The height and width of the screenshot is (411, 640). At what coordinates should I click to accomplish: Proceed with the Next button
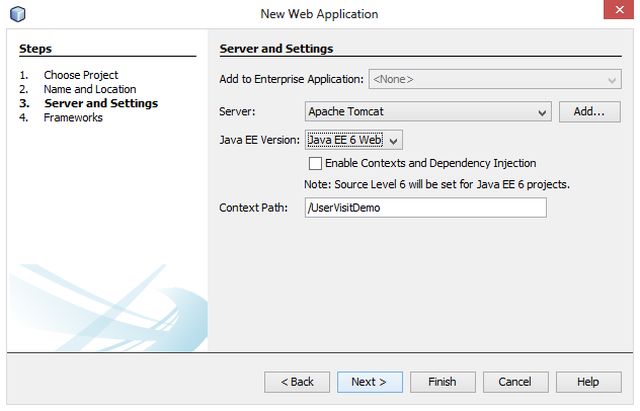(369, 382)
